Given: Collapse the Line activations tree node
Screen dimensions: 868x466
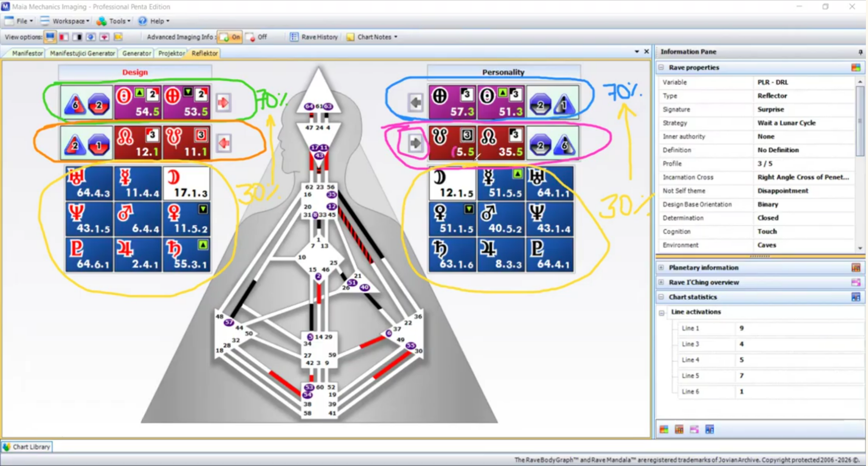Looking at the screenshot, I should click(662, 313).
